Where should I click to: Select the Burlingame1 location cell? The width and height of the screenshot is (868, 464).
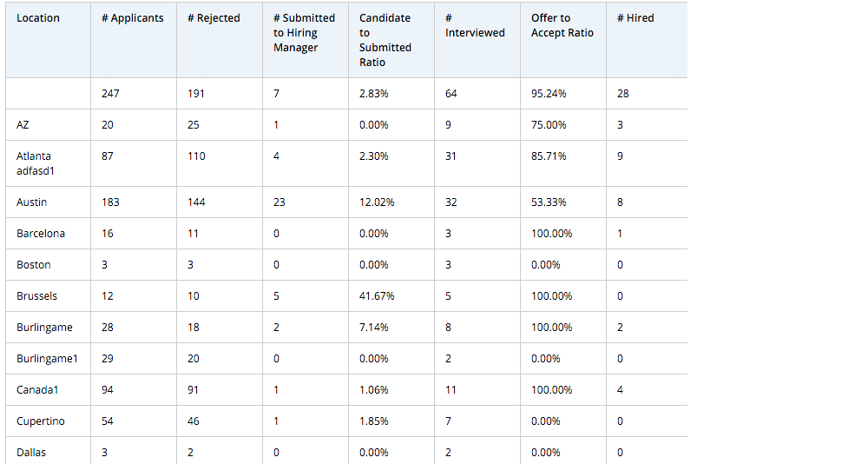tap(47, 359)
